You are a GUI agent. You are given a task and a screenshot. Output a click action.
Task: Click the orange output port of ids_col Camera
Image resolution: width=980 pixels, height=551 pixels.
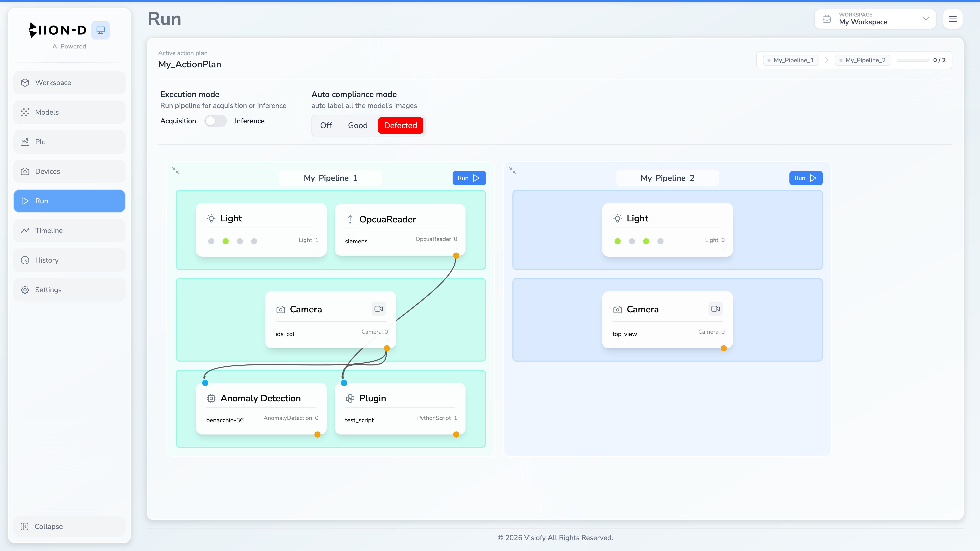[x=387, y=348]
